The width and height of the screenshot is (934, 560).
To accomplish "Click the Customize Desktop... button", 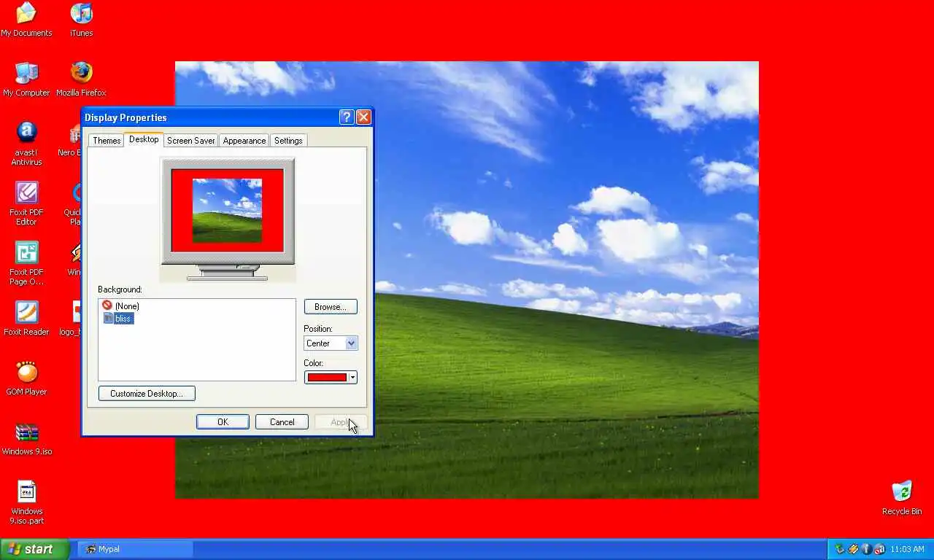I will click(147, 394).
